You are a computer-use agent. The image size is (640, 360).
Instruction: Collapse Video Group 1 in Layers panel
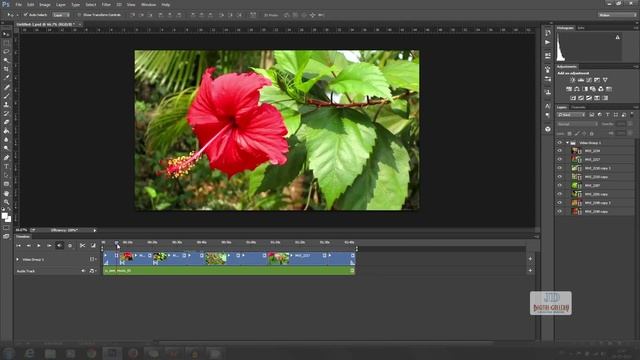click(x=567, y=143)
